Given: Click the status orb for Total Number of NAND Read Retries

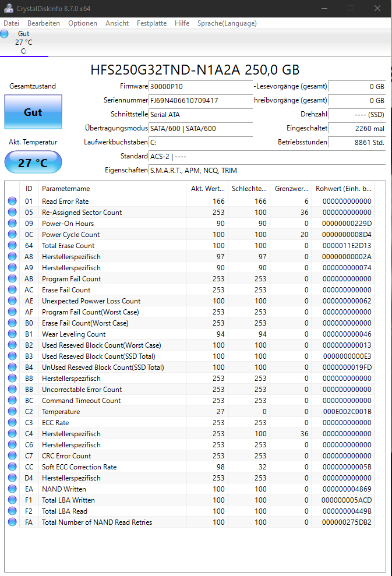Looking at the screenshot, I should click(x=12, y=522).
